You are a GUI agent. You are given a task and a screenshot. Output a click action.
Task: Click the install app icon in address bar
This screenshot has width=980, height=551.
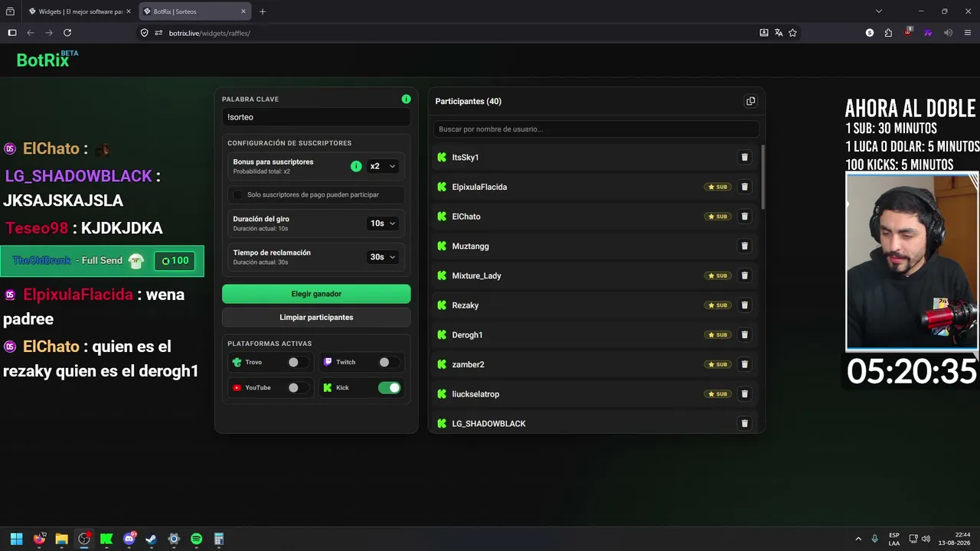pos(763,33)
